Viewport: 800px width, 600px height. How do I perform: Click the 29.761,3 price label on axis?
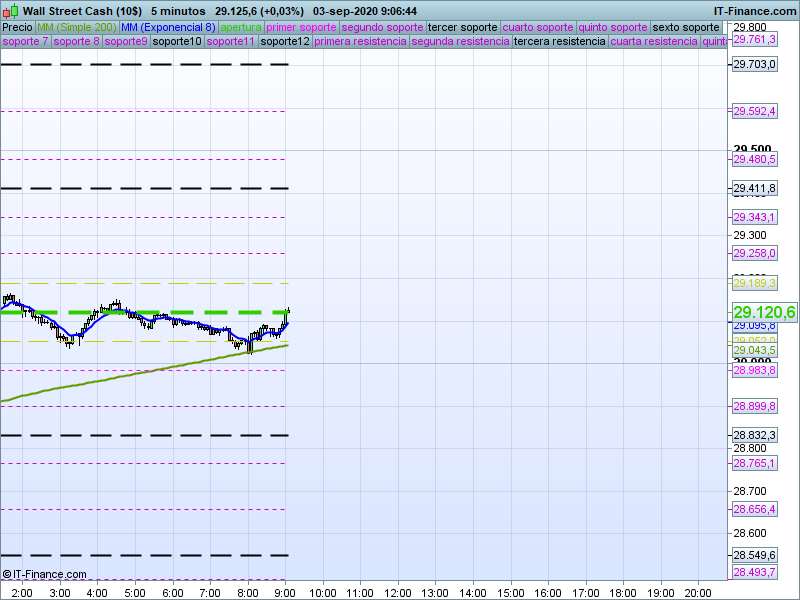coord(754,40)
